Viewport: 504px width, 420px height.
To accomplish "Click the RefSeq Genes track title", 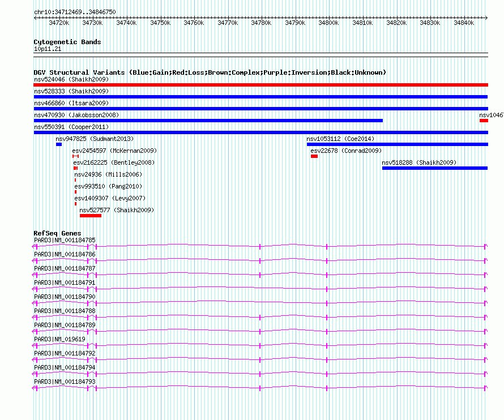I will (57, 233).
